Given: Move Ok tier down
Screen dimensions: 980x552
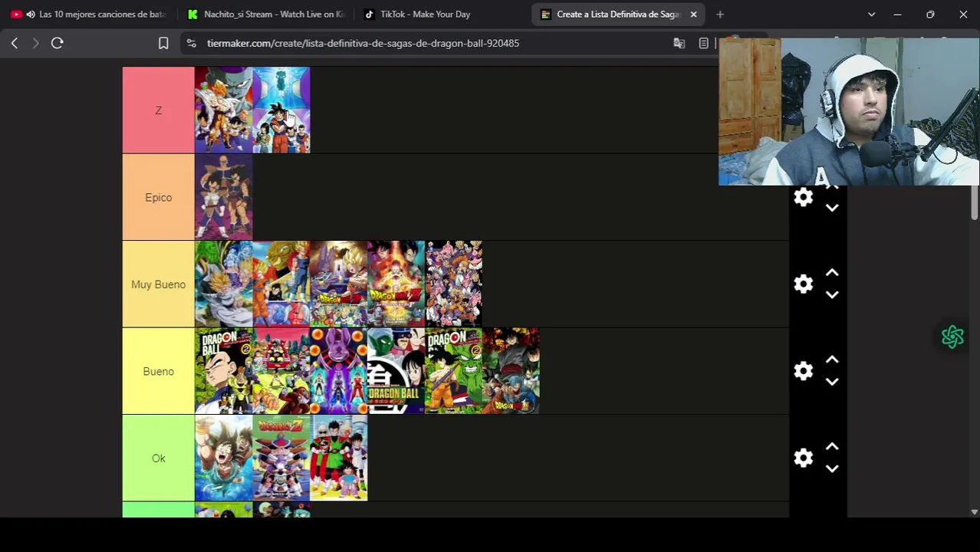Looking at the screenshot, I should 832,468.
